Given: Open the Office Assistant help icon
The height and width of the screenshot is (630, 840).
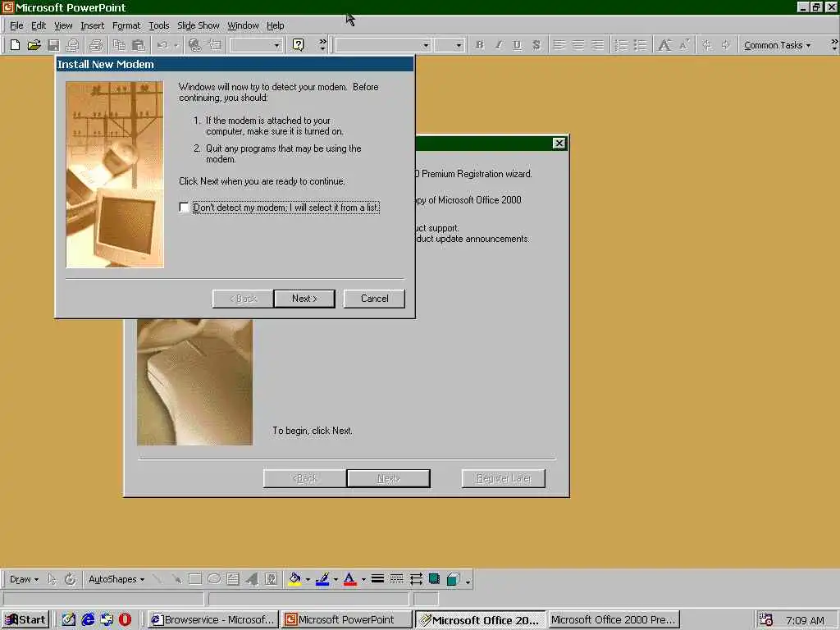Looking at the screenshot, I should point(299,45).
